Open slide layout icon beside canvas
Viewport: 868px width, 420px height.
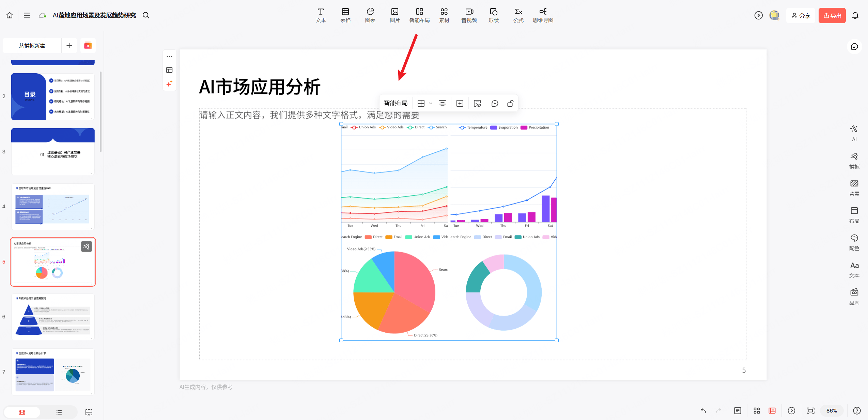[169, 70]
